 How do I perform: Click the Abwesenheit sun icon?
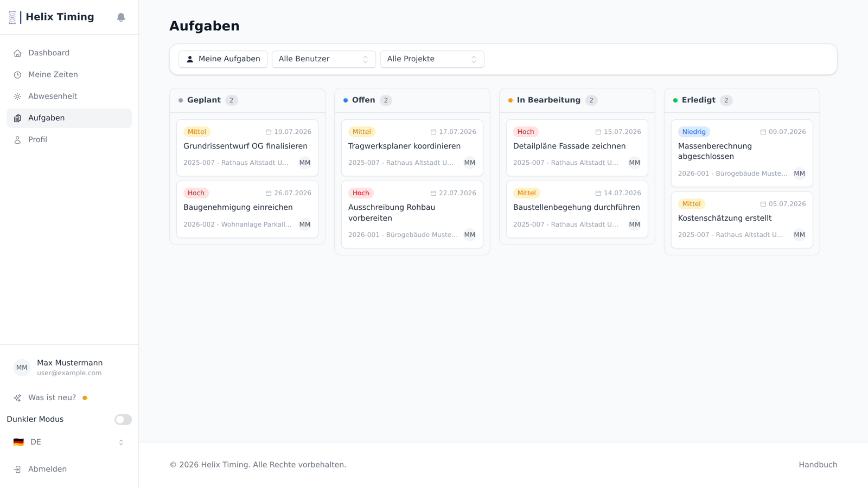(x=17, y=97)
